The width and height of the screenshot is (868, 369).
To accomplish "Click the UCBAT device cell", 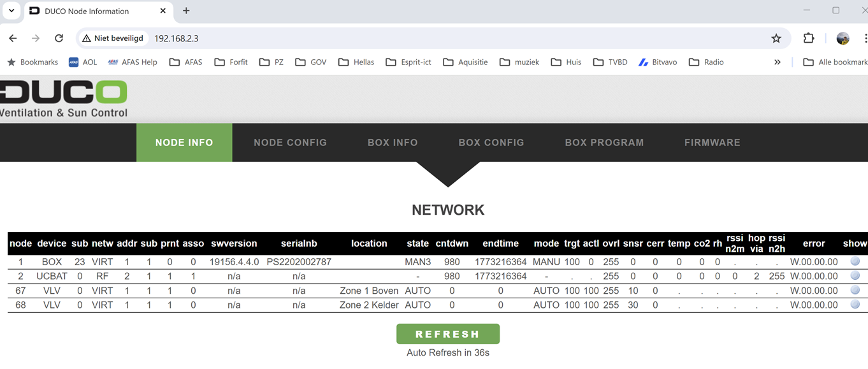I will click(52, 277).
